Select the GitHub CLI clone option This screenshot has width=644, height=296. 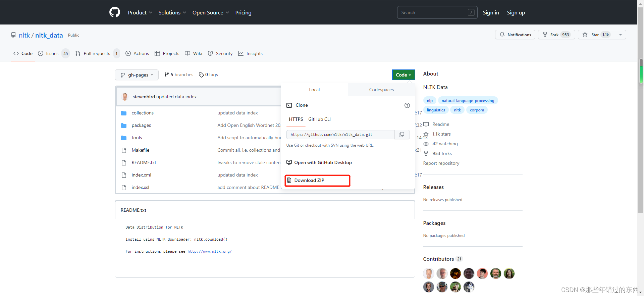(x=319, y=119)
